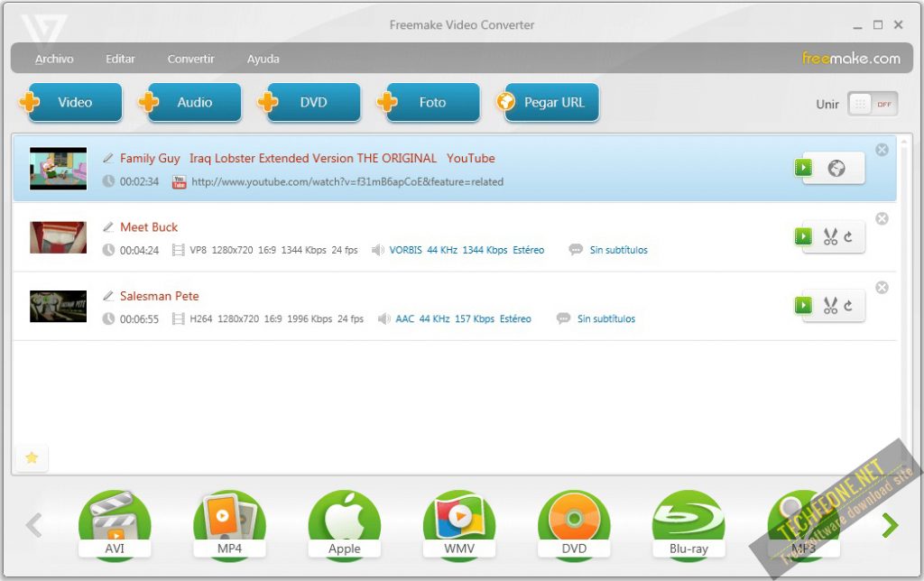Image resolution: width=924 pixels, height=581 pixels.
Task: Play the Meet Buck video
Action: 802,237
